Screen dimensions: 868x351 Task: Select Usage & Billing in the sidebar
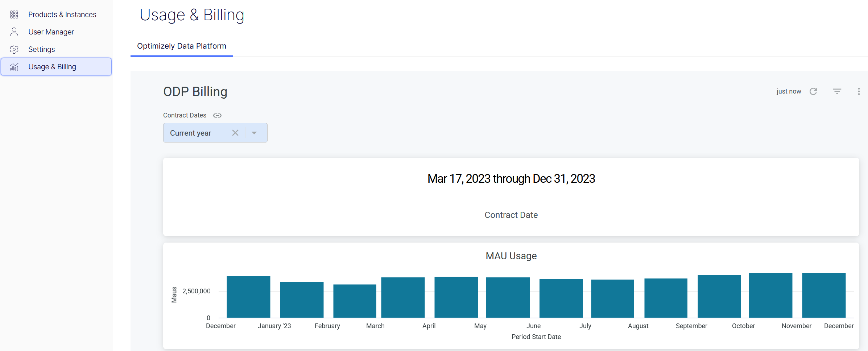tap(52, 67)
